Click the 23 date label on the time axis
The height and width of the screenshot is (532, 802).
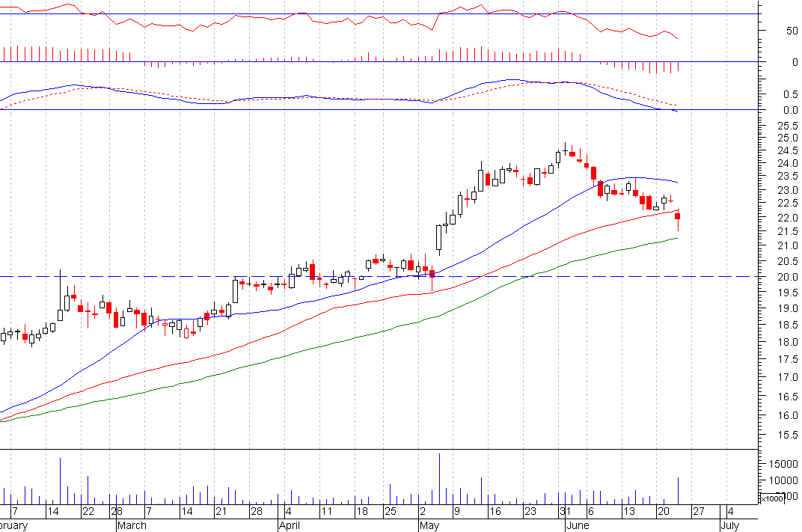[x=530, y=511]
